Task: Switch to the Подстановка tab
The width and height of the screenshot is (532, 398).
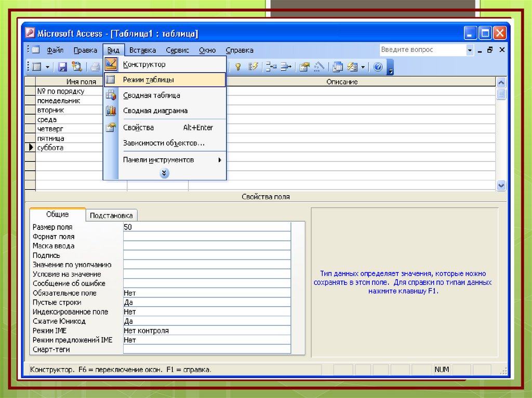Action: 111,215
